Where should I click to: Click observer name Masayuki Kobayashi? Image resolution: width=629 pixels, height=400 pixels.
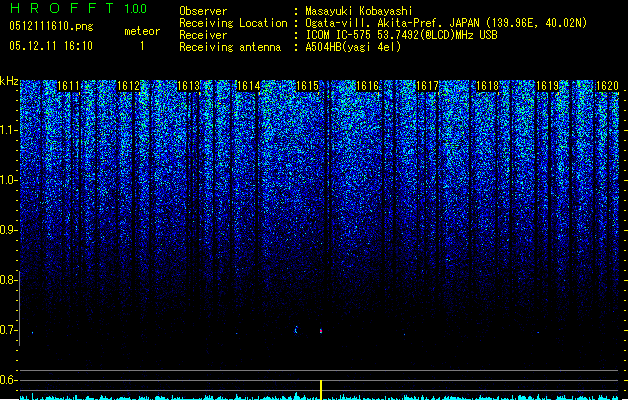(359, 11)
